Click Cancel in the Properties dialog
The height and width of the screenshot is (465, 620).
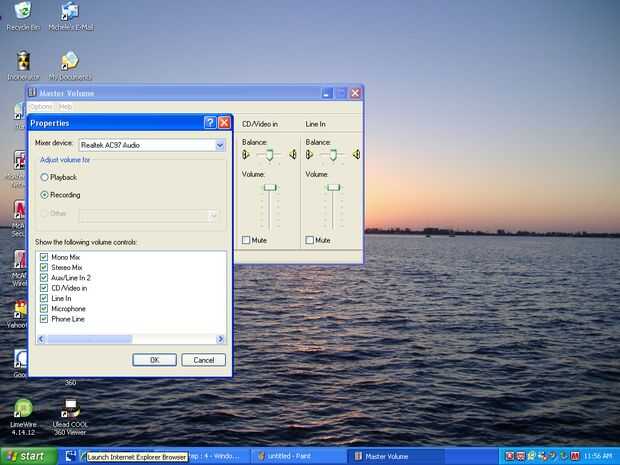coord(204,360)
